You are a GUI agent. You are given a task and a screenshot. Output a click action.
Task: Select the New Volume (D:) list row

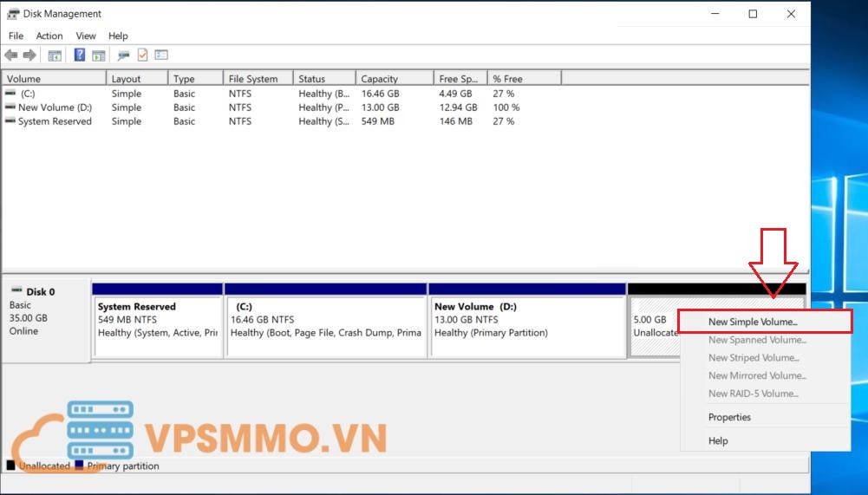[x=54, y=107]
